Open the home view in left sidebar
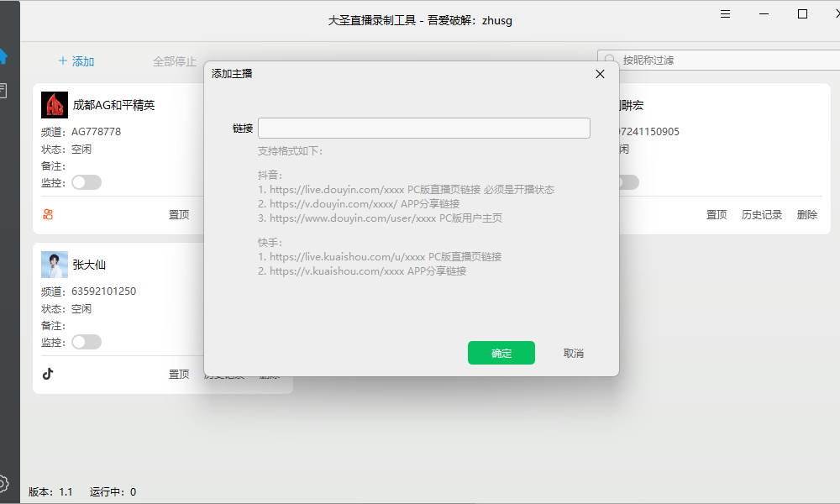The height and width of the screenshot is (504, 840). coord(3,56)
